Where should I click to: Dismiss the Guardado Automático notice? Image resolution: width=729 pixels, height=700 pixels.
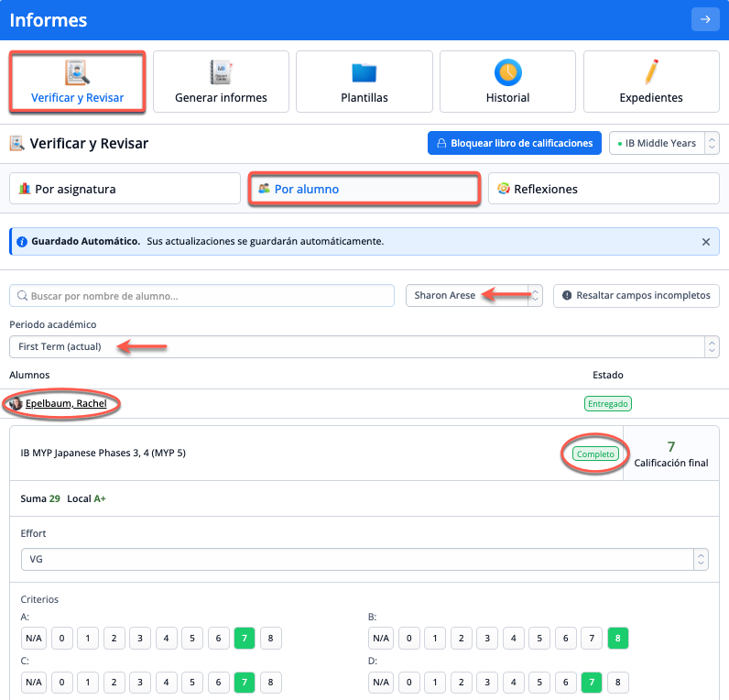pyautogui.click(x=706, y=242)
